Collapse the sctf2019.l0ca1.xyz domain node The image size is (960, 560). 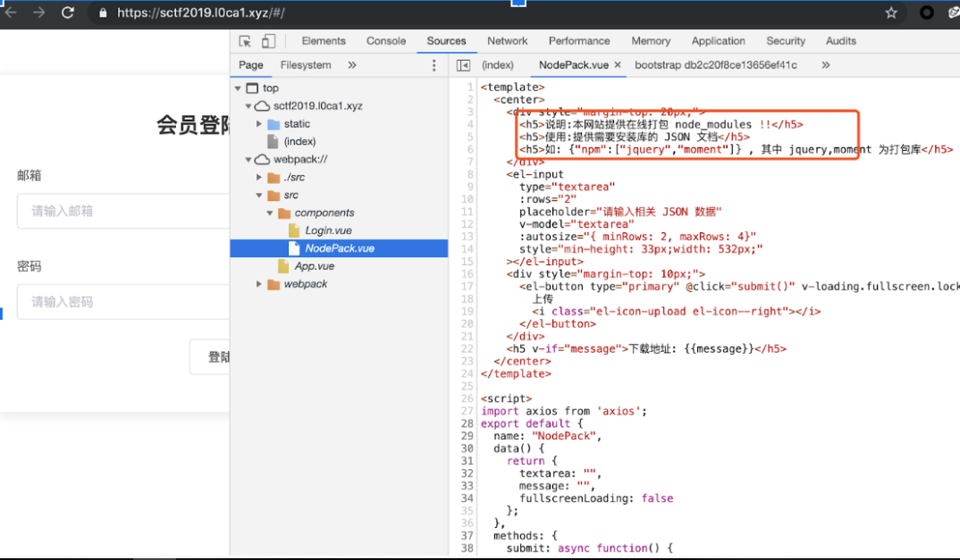point(248,106)
